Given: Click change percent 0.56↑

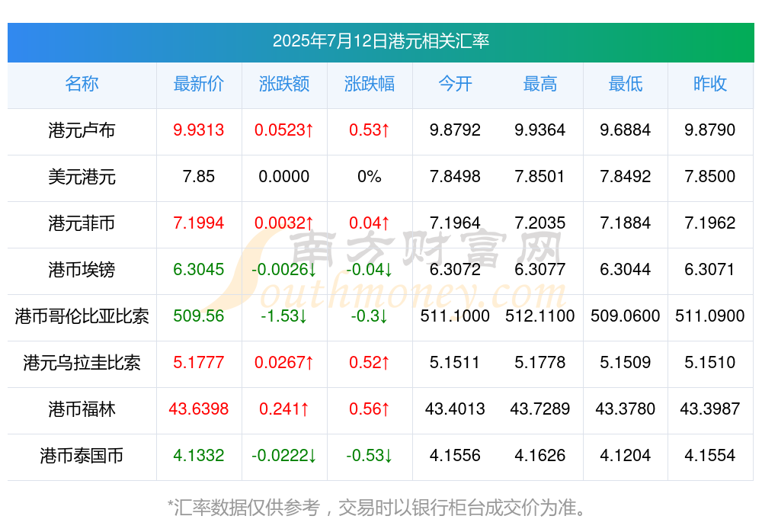Looking at the screenshot, I should [x=370, y=409].
